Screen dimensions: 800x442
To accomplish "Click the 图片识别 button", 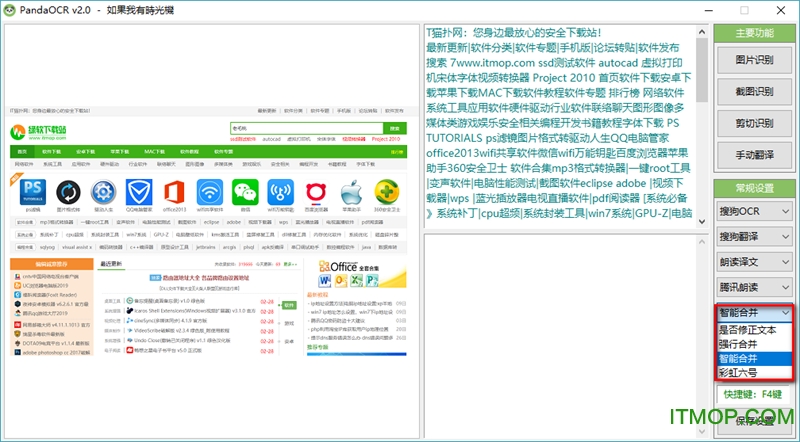I will [754, 60].
